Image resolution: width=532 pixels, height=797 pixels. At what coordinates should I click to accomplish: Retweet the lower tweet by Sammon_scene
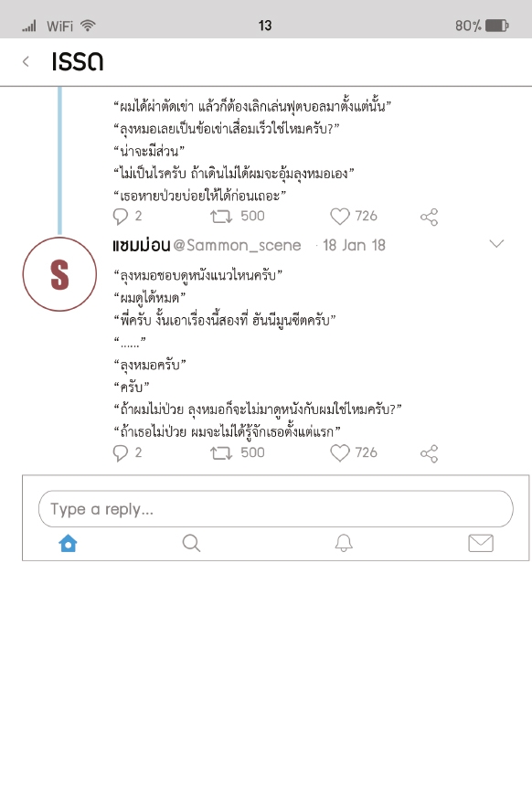coord(221,453)
